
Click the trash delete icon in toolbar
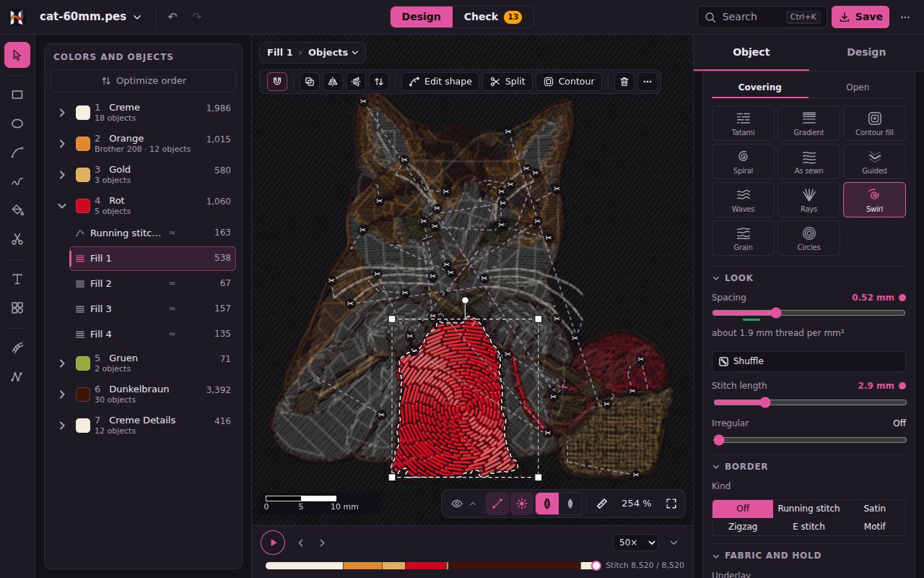coord(624,82)
